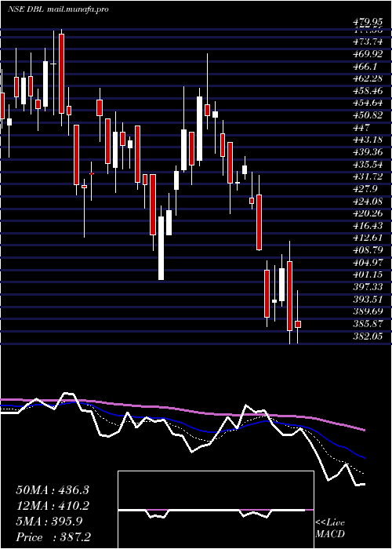Image resolution: width=392 pixels, height=549 pixels.
Task: Click inside the MACD indicator box
Action: [216, 510]
